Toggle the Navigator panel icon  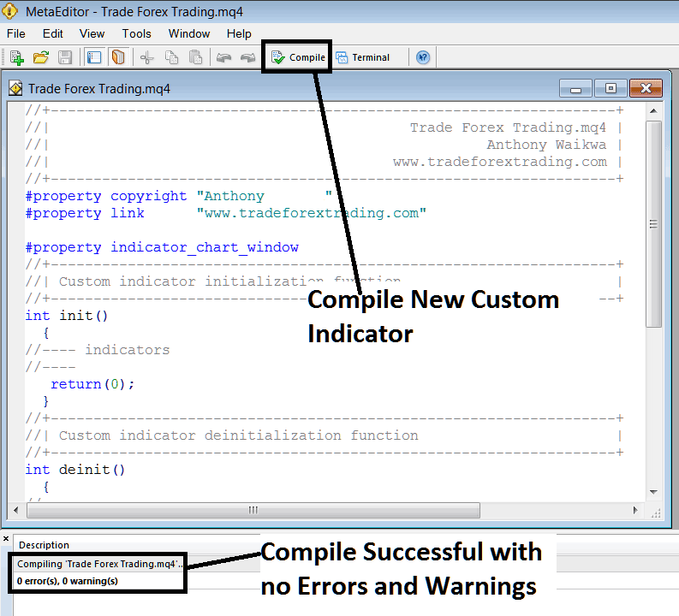pyautogui.click(x=94, y=57)
